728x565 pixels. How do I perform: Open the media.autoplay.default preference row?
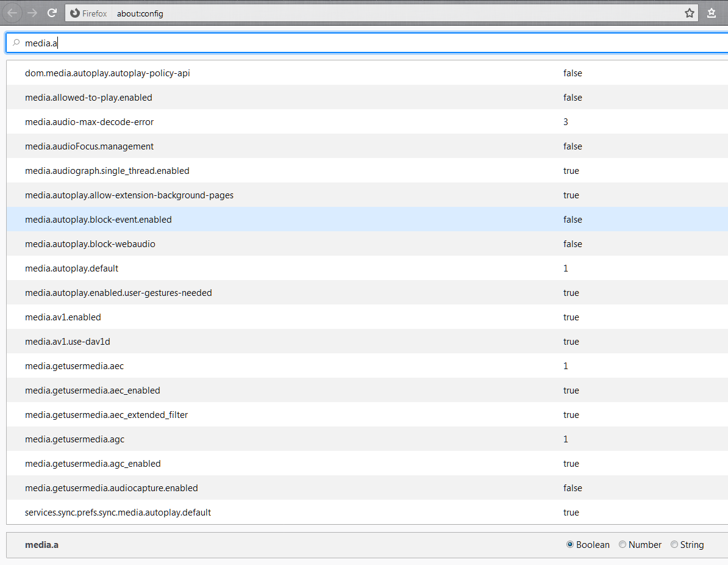(x=71, y=268)
